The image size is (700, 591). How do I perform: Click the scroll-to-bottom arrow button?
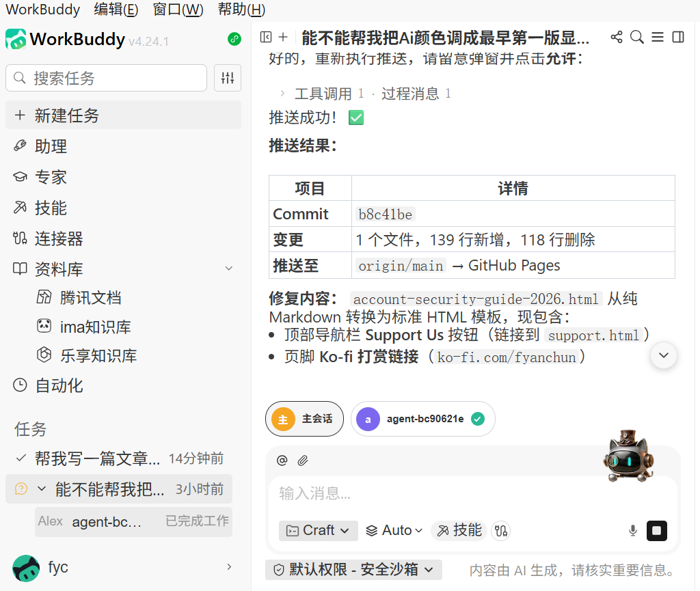click(664, 355)
